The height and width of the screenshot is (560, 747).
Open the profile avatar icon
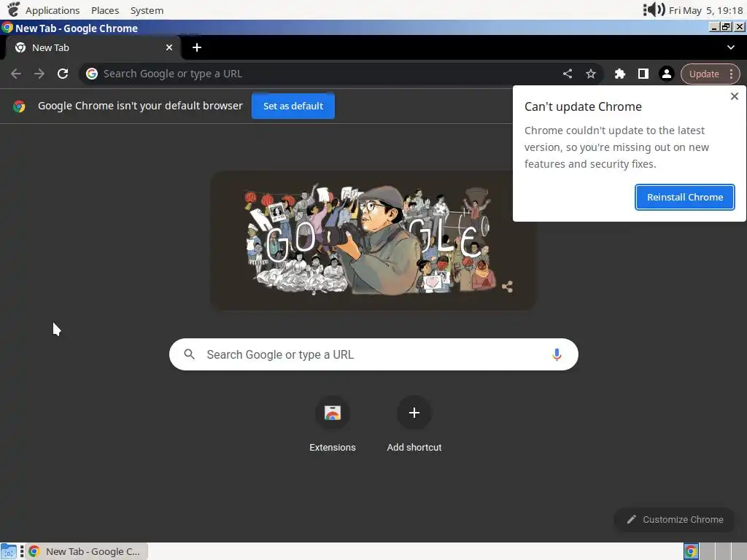(667, 74)
